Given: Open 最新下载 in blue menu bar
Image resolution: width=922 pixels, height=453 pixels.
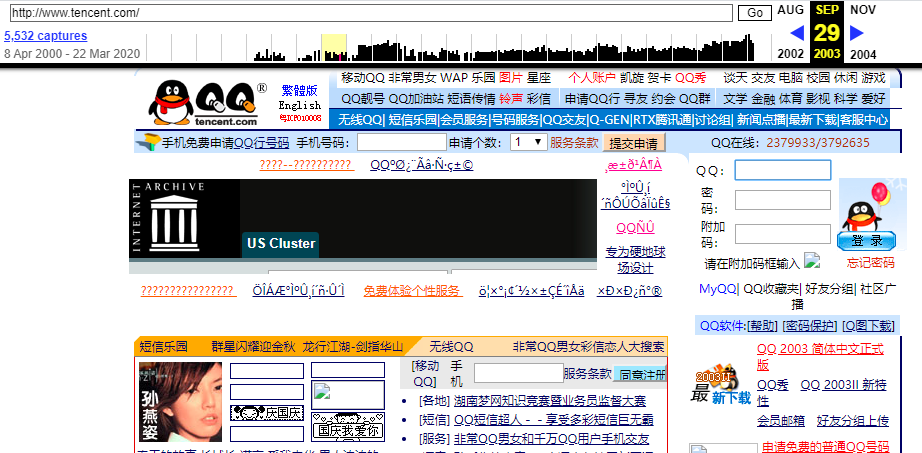Looking at the screenshot, I should pyautogui.click(x=813, y=120).
